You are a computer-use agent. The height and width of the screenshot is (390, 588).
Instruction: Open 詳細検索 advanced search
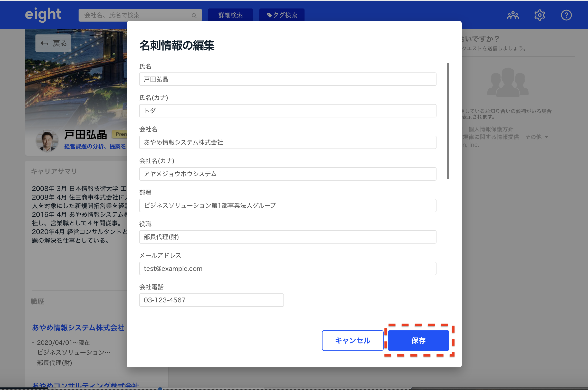(230, 15)
